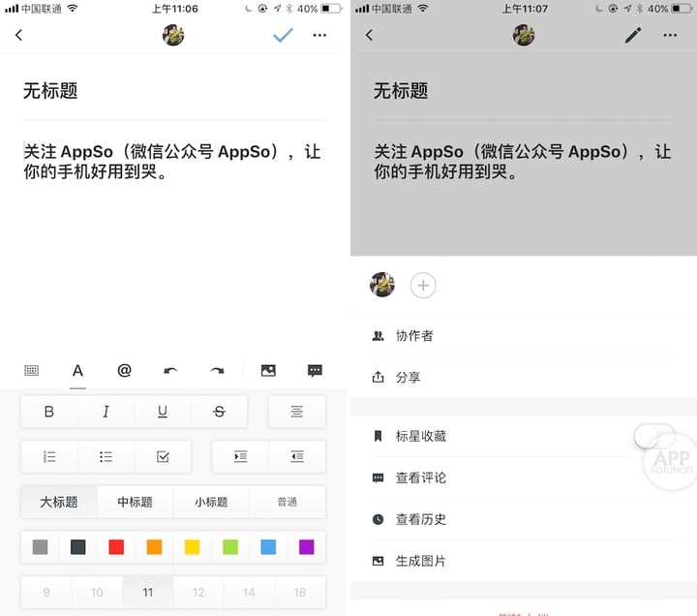Toggle italic formatting

pos(106,412)
